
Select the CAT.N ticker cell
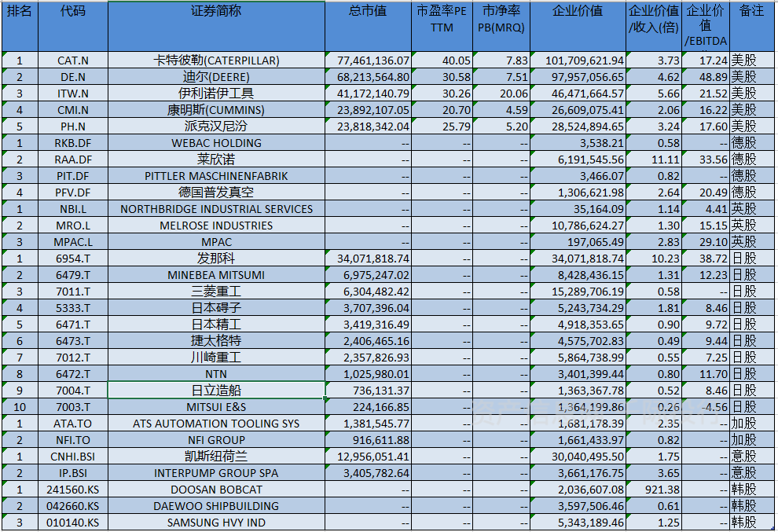tap(73, 60)
